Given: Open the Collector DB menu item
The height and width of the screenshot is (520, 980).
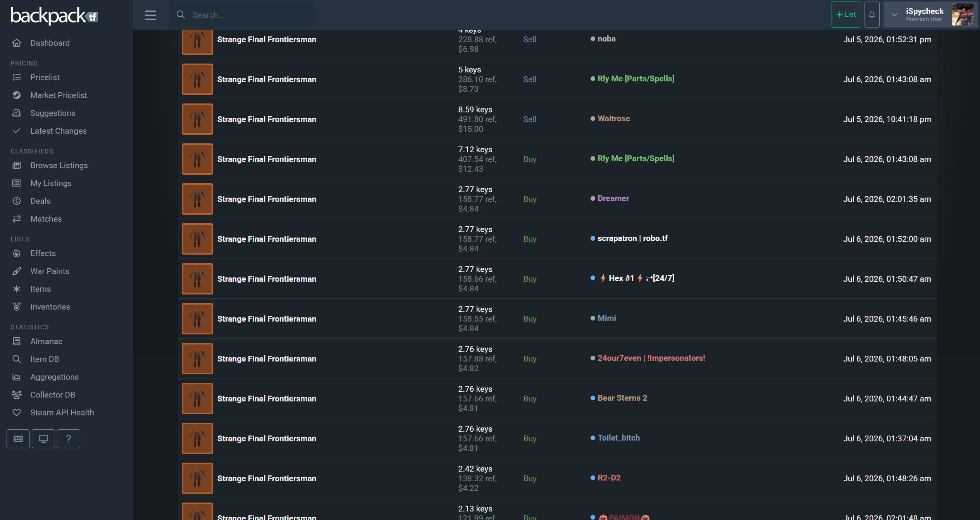Looking at the screenshot, I should [x=53, y=395].
